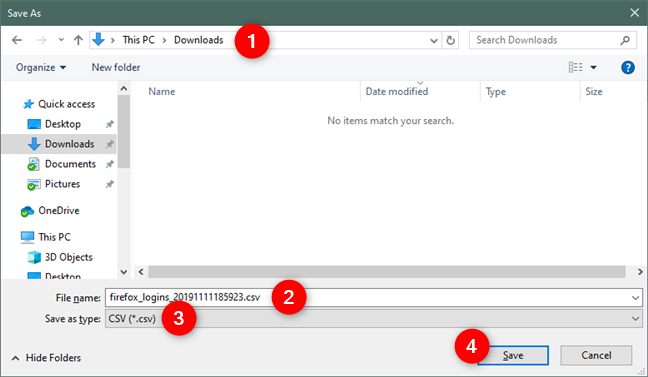Click the Documents folder icon in sidebar

pos(33,164)
